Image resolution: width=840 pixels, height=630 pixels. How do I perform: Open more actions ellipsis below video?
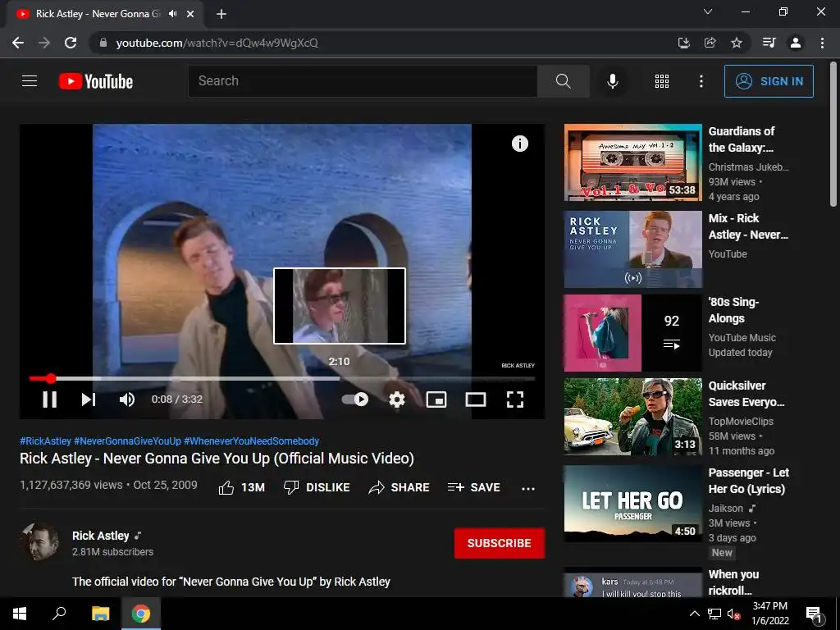pos(528,488)
